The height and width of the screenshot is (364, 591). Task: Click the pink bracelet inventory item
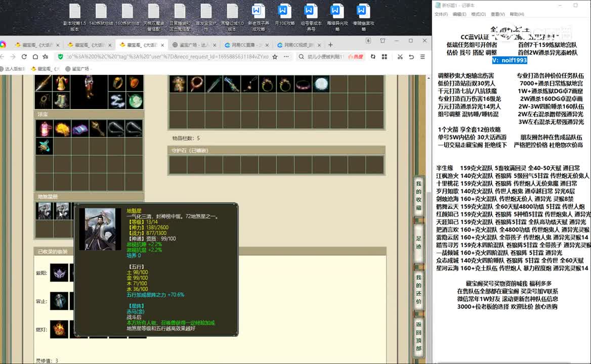tap(303, 84)
